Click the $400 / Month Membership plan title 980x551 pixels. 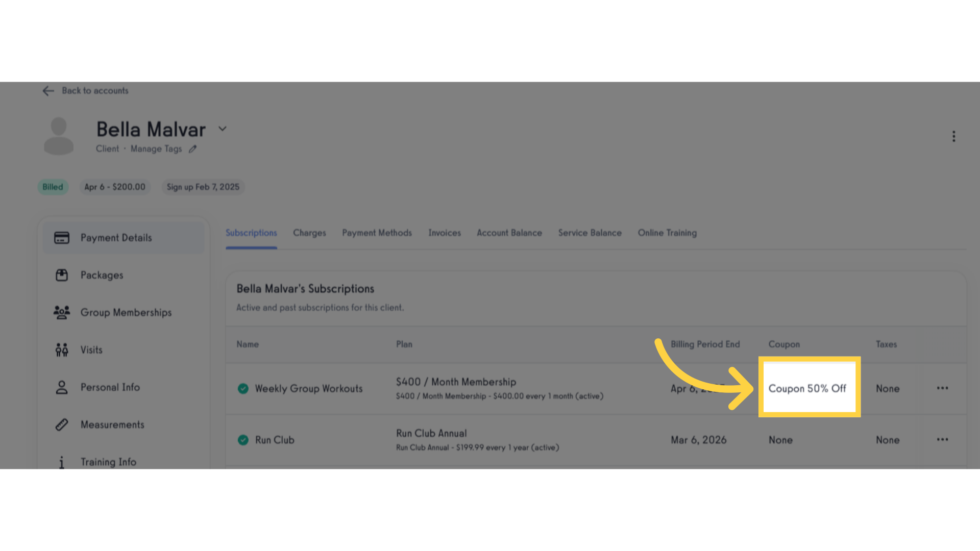click(456, 382)
